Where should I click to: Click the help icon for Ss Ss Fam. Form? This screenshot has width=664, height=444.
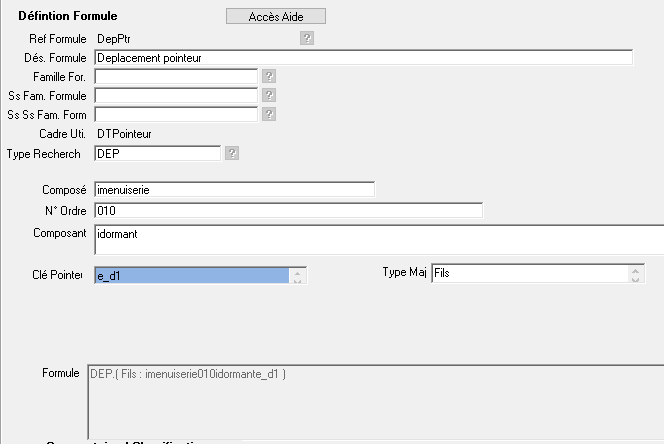pyautogui.click(x=268, y=114)
